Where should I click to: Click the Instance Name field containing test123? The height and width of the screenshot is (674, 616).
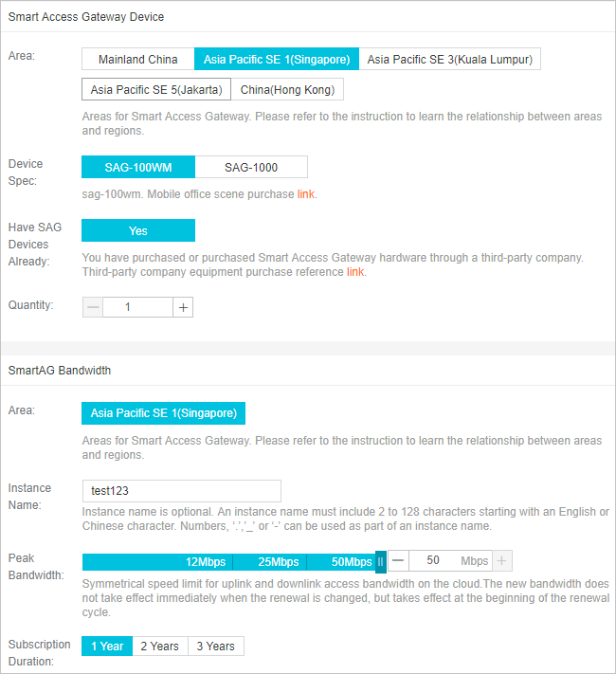coord(181,491)
